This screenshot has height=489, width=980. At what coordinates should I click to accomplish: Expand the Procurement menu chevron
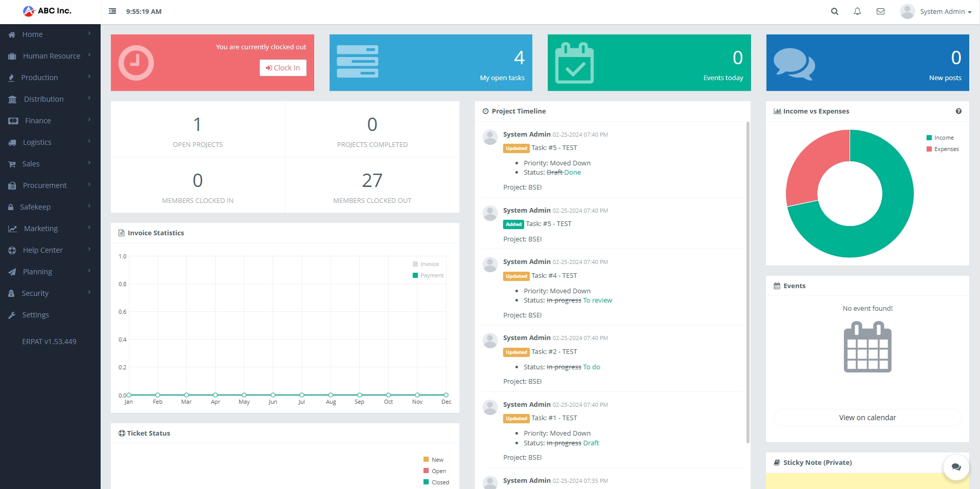click(89, 184)
